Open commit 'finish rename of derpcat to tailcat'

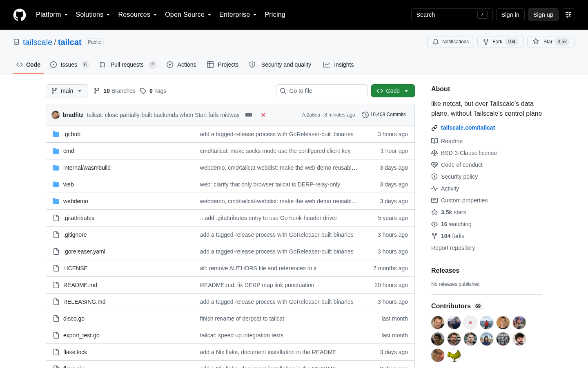click(242, 319)
